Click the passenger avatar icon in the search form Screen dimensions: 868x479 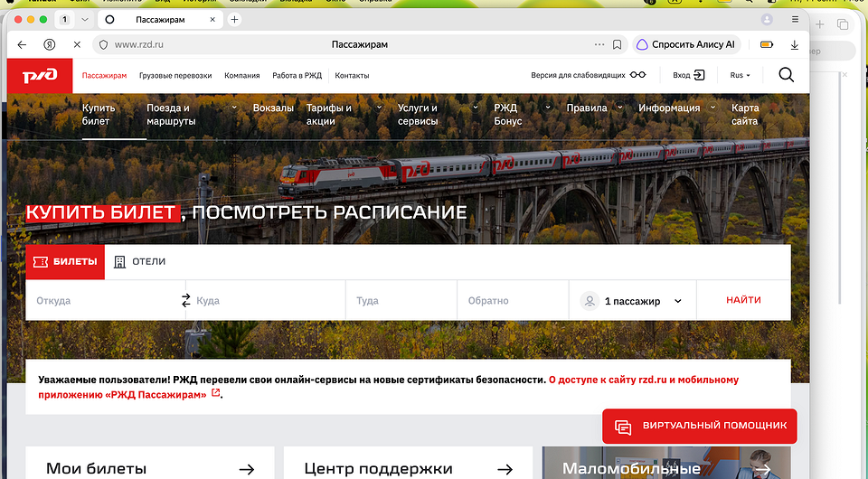click(590, 301)
